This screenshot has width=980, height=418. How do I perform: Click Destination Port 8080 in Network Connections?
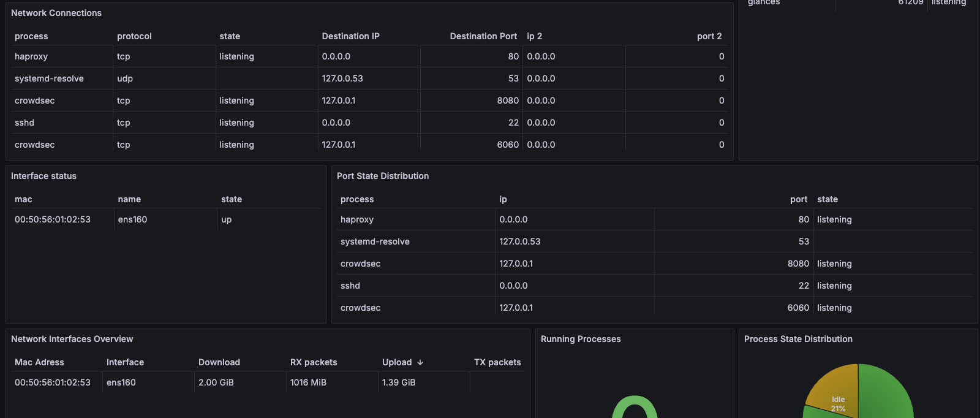coord(508,101)
